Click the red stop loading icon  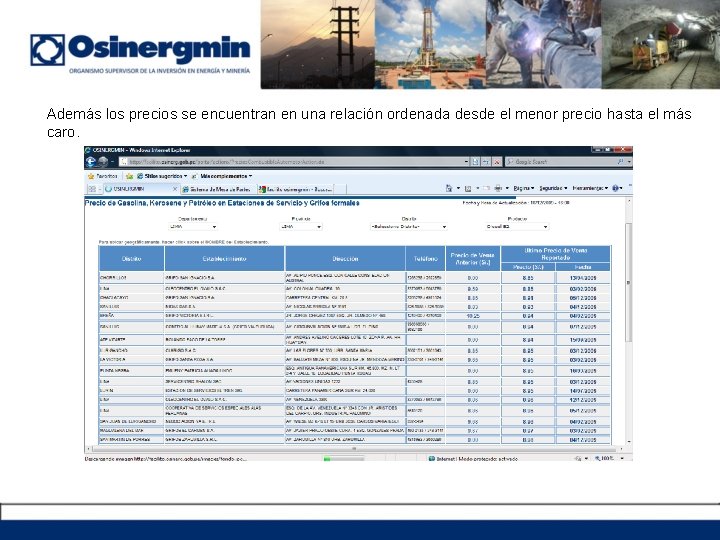point(496,162)
